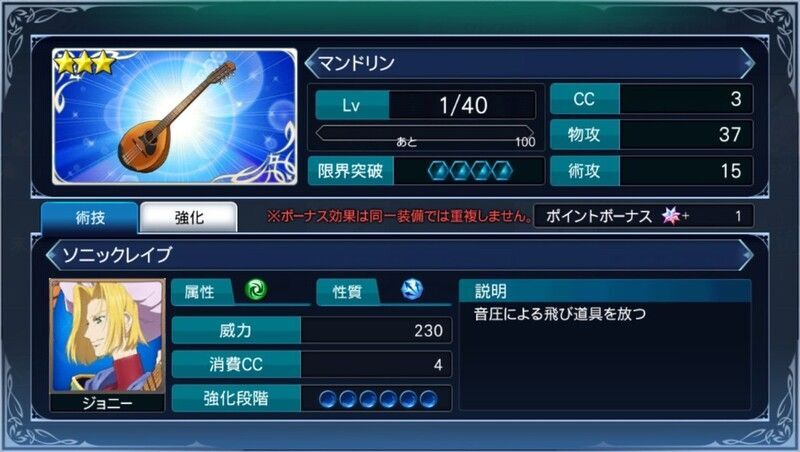Viewport: 800px width, 452px height.
Task: Click the mandolin weapon image
Action: click(174, 116)
